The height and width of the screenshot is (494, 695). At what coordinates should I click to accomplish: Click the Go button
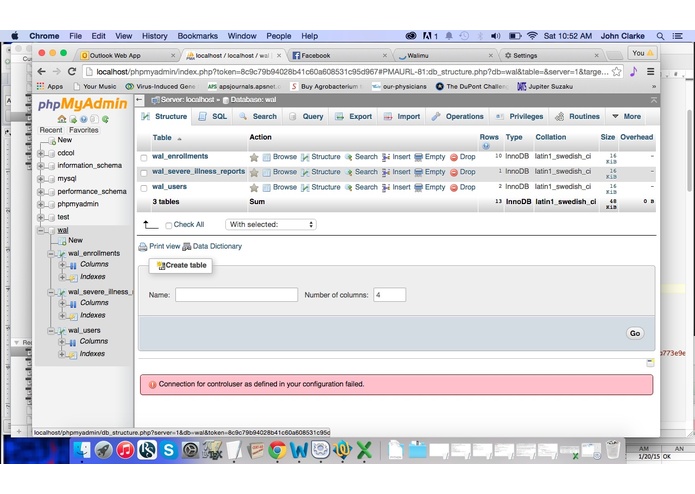(635, 333)
